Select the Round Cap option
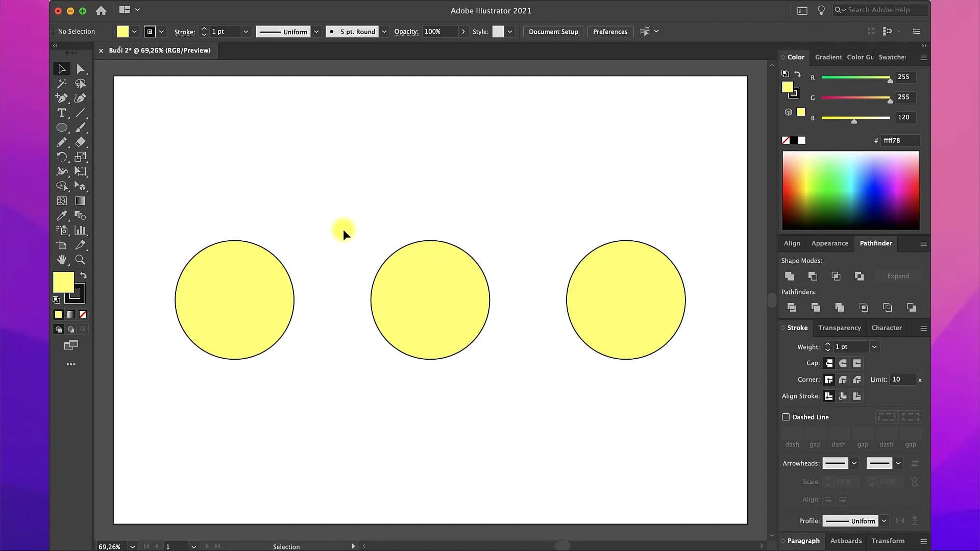 843,363
